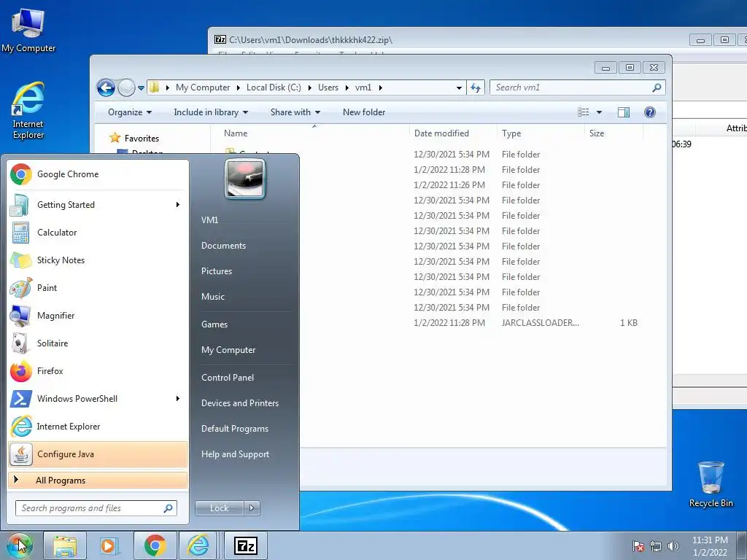Click the Forward button in Explorer
The width and height of the screenshot is (747, 560).
coord(126,87)
